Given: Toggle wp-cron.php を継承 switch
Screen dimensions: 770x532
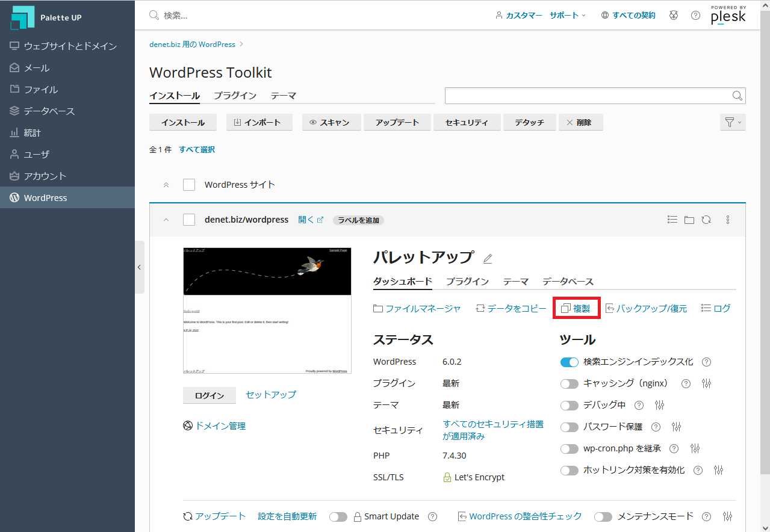Looking at the screenshot, I should [569, 448].
